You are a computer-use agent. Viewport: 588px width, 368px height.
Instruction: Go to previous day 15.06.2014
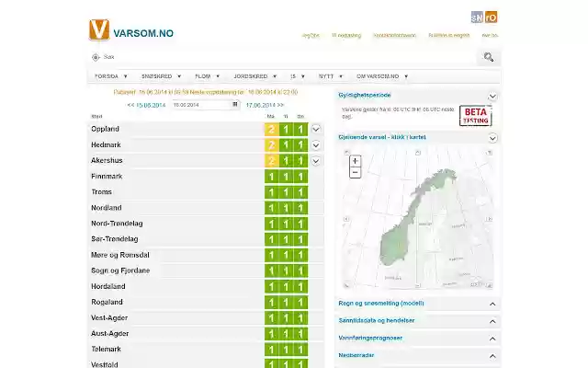click(146, 105)
